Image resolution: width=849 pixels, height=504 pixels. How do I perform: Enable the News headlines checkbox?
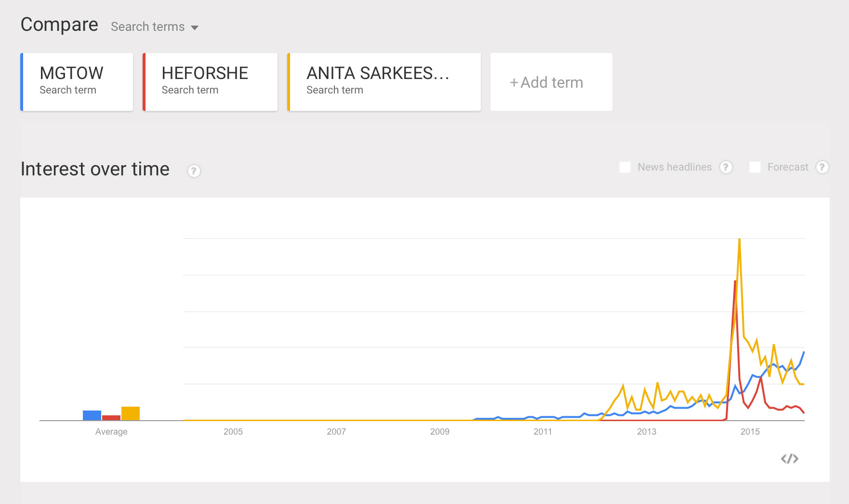pos(625,167)
